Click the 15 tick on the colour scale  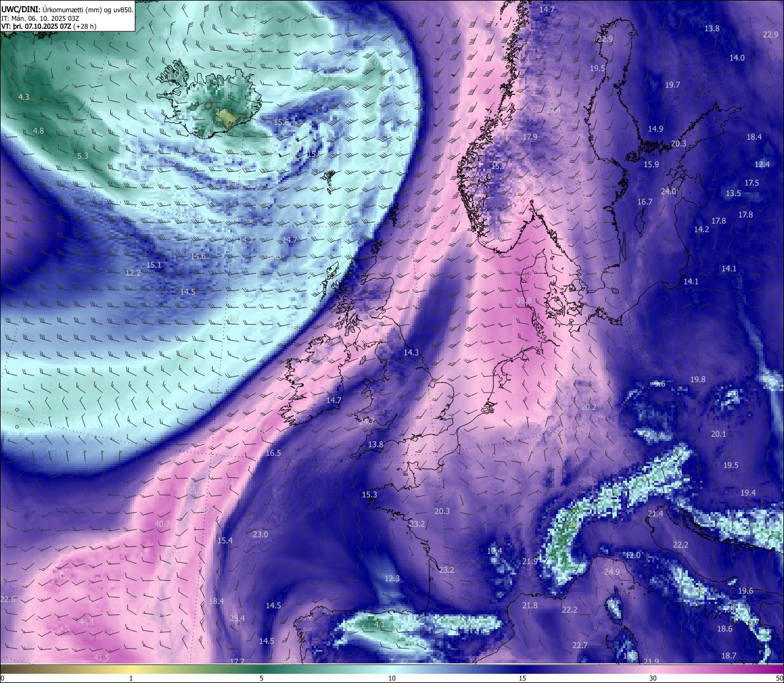(522, 678)
